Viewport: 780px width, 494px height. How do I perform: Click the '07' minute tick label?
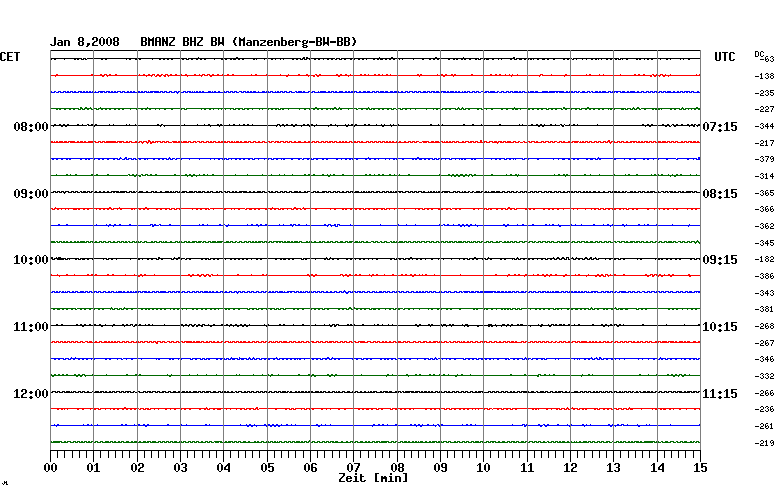click(x=354, y=467)
